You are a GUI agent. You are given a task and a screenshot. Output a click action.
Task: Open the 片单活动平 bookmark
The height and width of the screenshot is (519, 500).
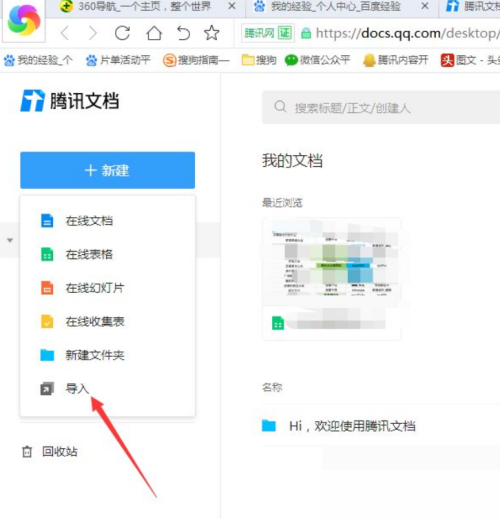point(118,60)
